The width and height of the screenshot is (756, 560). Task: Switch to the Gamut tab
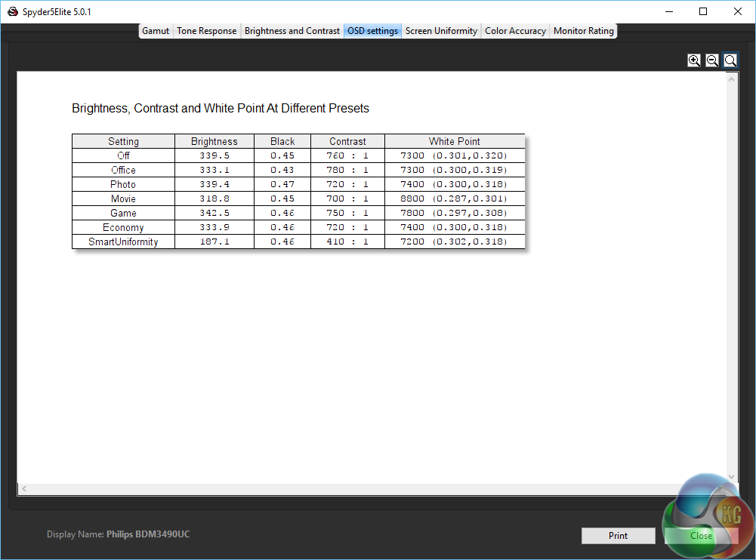click(x=156, y=31)
